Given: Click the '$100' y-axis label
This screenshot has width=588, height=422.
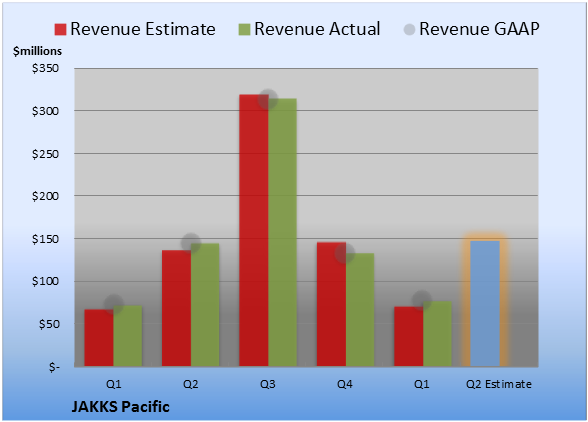Looking at the screenshot, I should click(45, 281).
